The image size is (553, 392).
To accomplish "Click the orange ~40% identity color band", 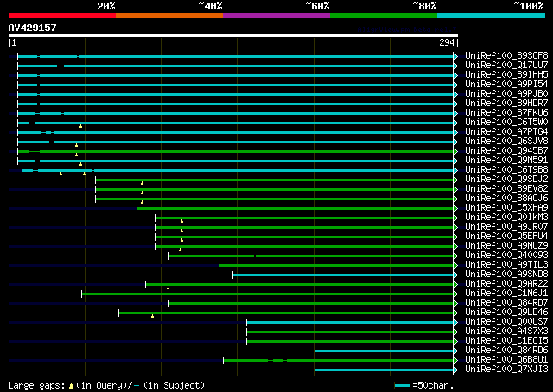I will [169, 16].
